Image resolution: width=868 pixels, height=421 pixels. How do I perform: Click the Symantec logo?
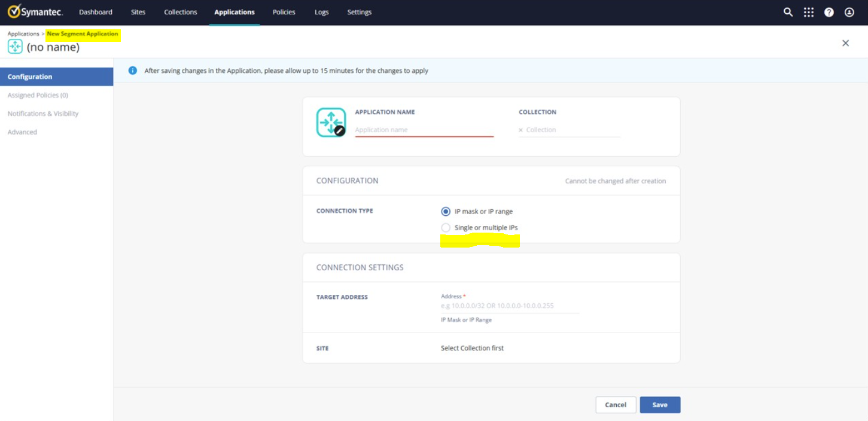[35, 12]
